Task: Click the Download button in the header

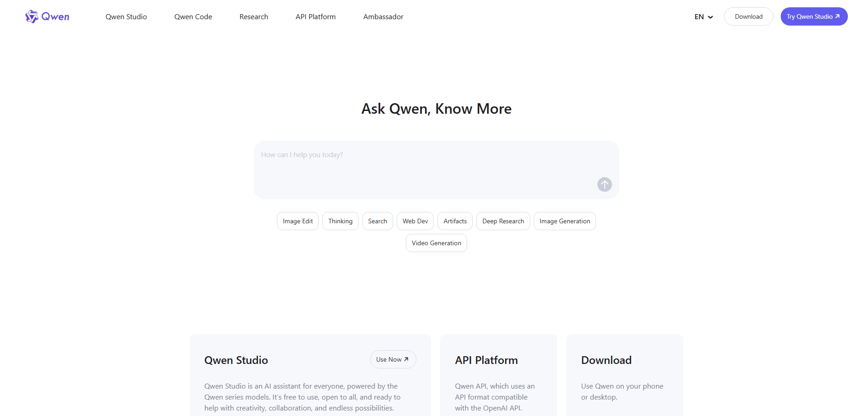Action: click(x=749, y=16)
